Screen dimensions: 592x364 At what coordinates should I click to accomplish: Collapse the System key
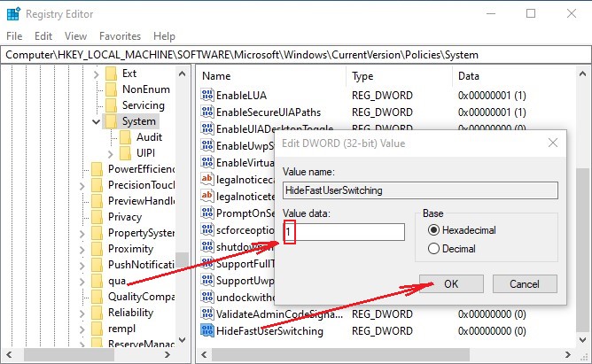pos(97,121)
